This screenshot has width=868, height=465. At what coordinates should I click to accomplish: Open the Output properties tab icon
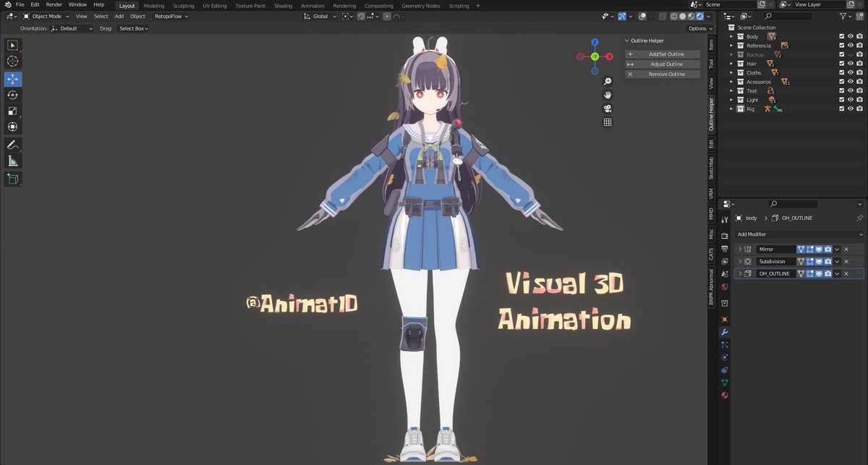click(725, 248)
